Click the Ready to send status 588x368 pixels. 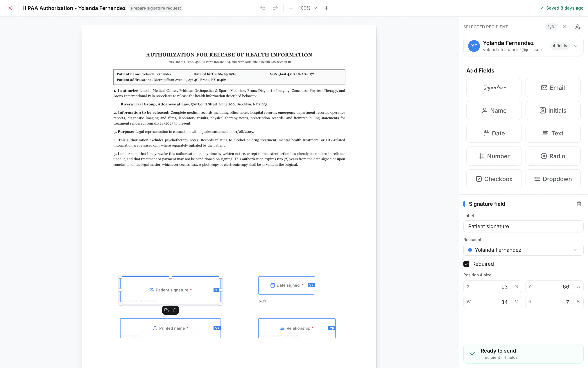(x=523, y=354)
